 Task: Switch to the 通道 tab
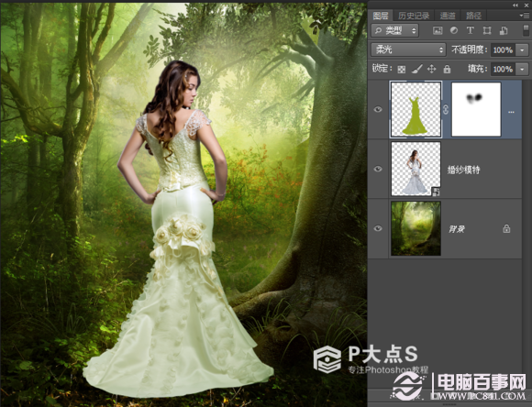[x=448, y=16]
